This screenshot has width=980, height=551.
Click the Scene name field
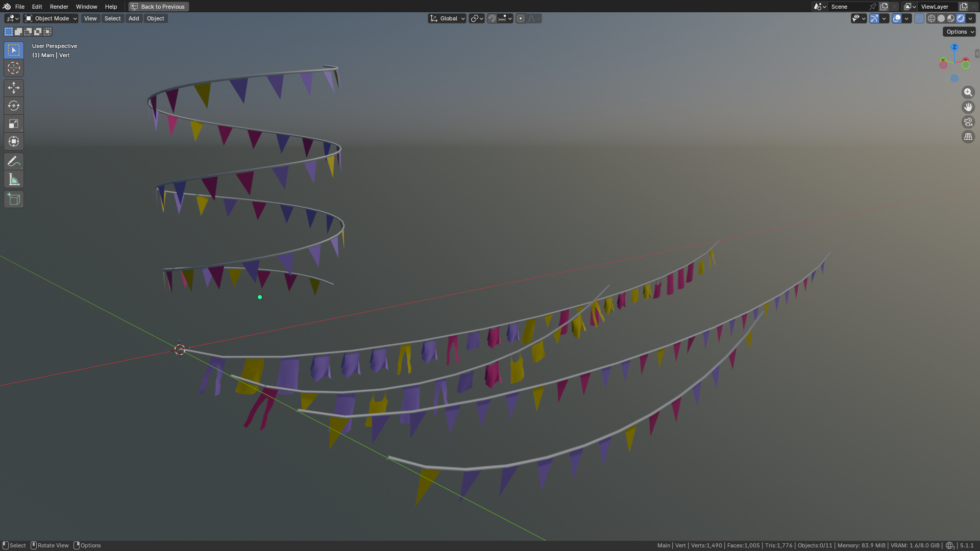(848, 7)
